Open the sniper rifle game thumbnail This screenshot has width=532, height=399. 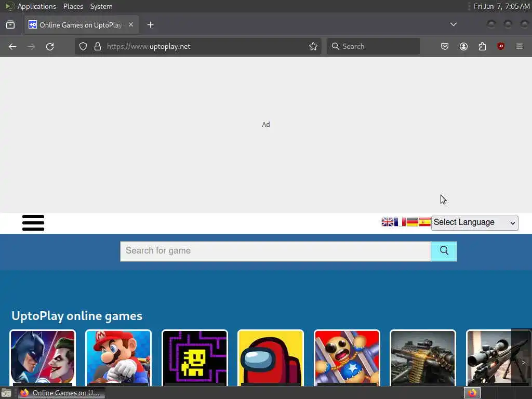[x=488, y=358]
